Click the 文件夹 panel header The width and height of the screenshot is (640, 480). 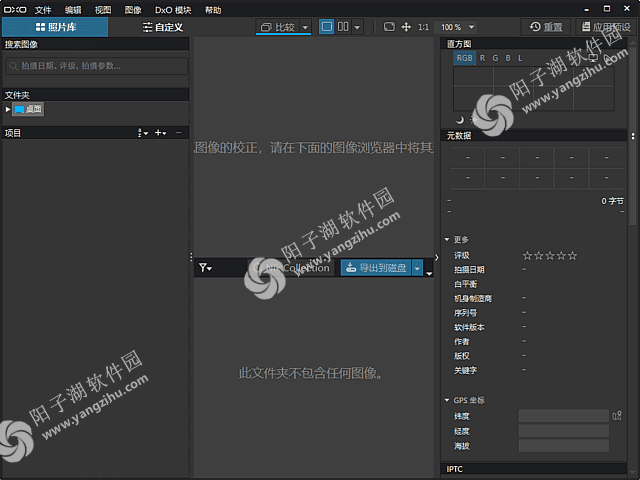[x=96, y=95]
